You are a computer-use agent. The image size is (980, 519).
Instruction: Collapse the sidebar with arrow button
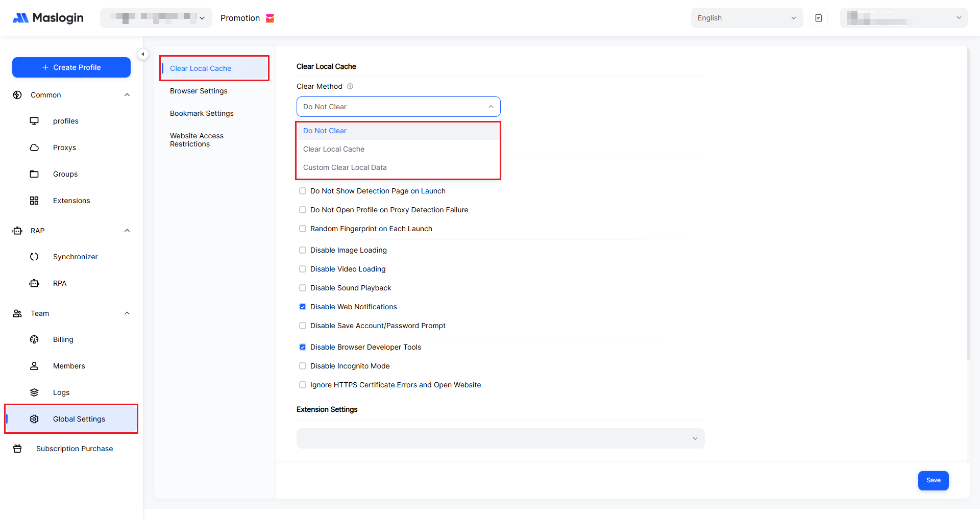pyautogui.click(x=143, y=54)
